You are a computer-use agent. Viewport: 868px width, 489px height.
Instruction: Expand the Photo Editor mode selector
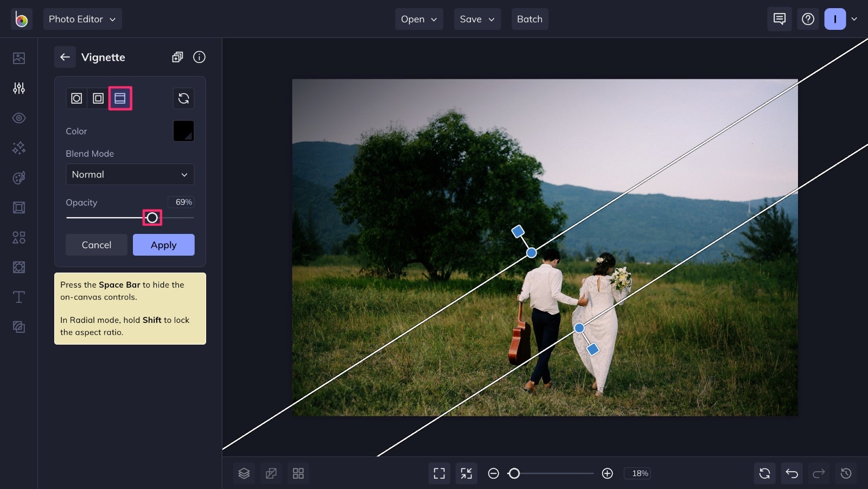click(82, 19)
